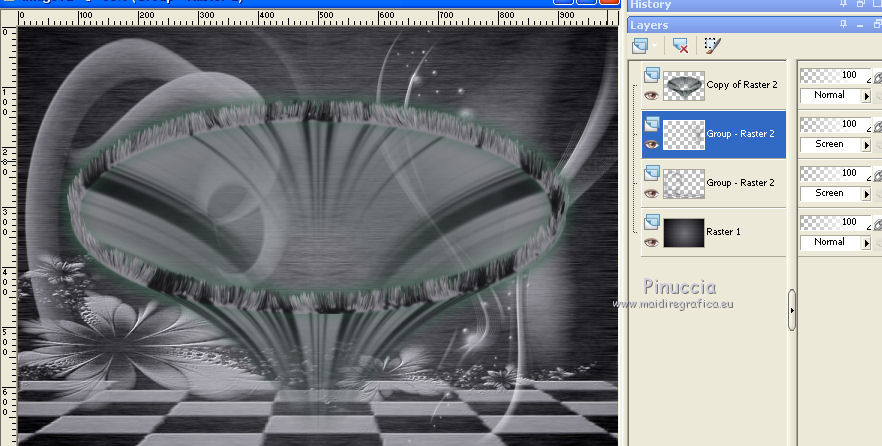The width and height of the screenshot is (882, 446).
Task: Select the unselected Group - Raster 2 layer name
Action: 740,183
